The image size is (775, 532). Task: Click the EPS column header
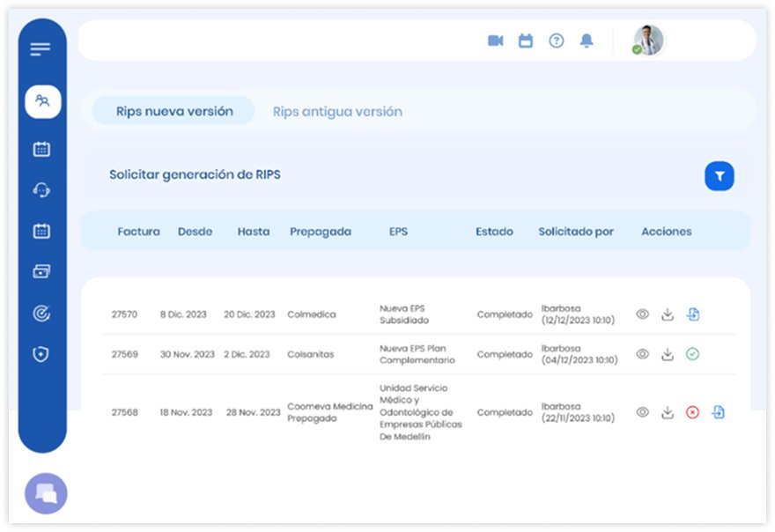(398, 232)
